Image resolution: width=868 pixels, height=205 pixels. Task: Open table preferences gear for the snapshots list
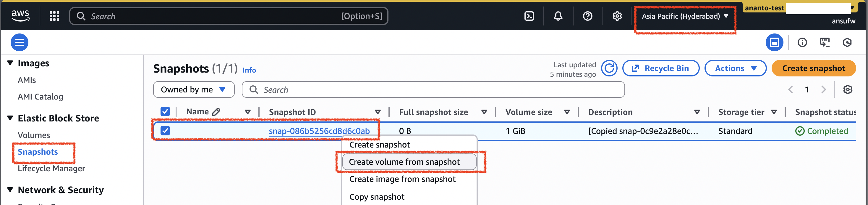[x=848, y=89]
